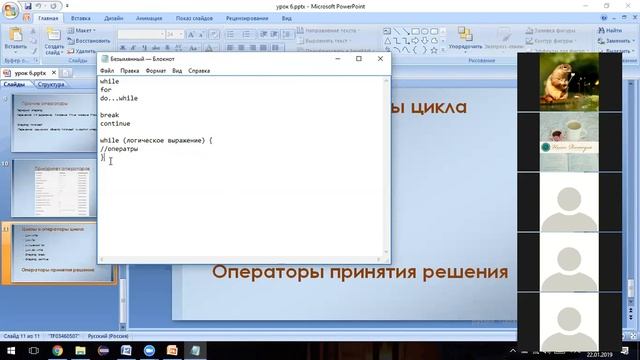640x360 pixels.
Task: Select the right arrow block shape
Action: [x=415, y=41]
